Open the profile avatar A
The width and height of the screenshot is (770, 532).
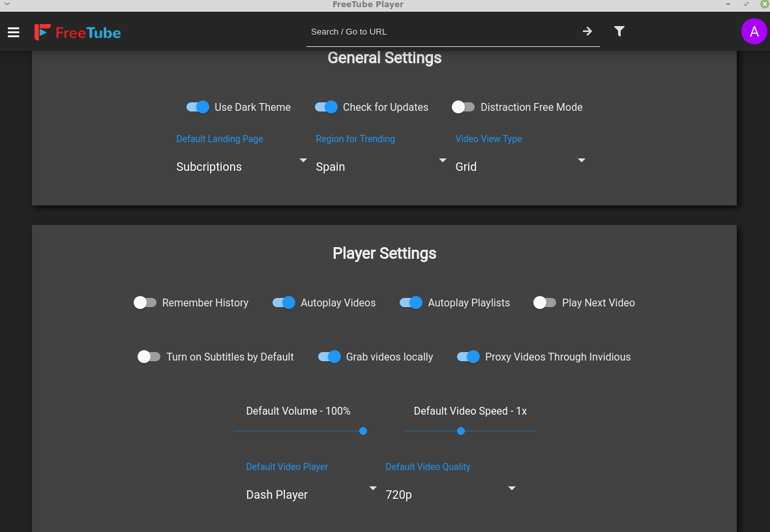pyautogui.click(x=754, y=31)
